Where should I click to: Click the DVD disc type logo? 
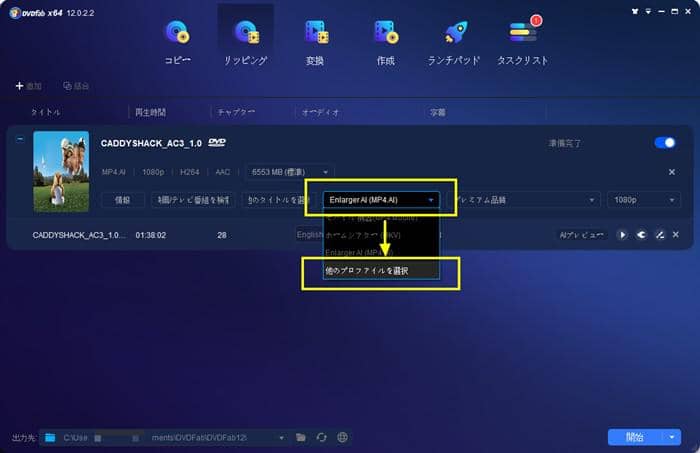pos(217,142)
